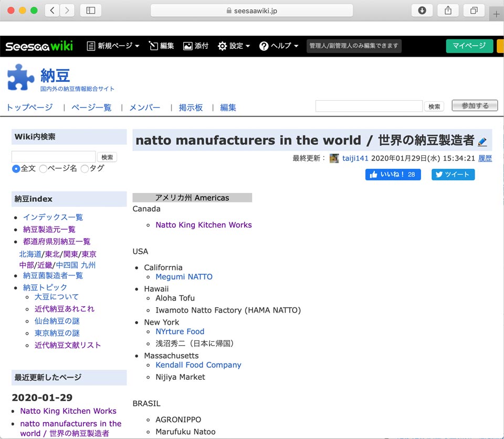The image size is (504, 439).
Task: Click the seesaawiki.jp address bar
Action: pos(251,10)
